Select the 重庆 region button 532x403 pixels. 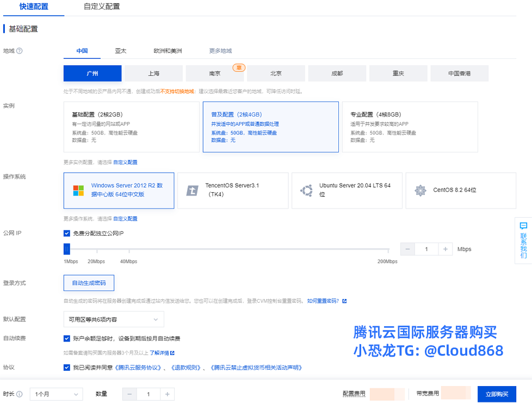(398, 74)
